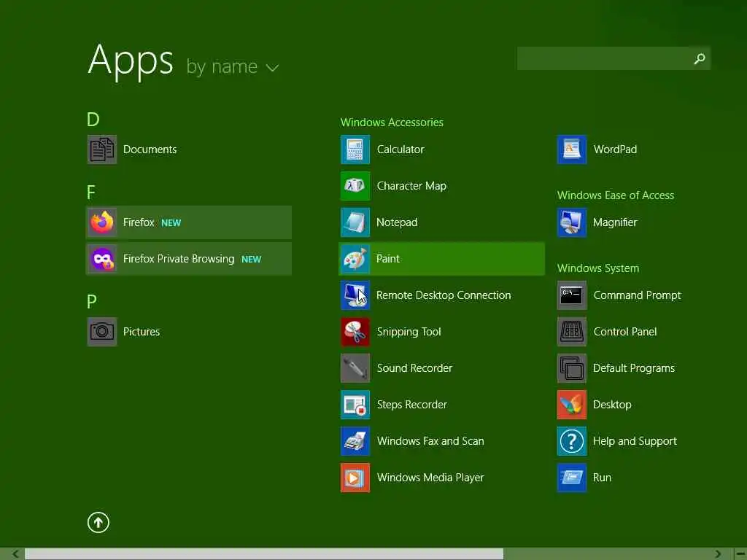The image size is (747, 560).
Task: Open the Firefox Private Browsing icon
Action: (102, 259)
